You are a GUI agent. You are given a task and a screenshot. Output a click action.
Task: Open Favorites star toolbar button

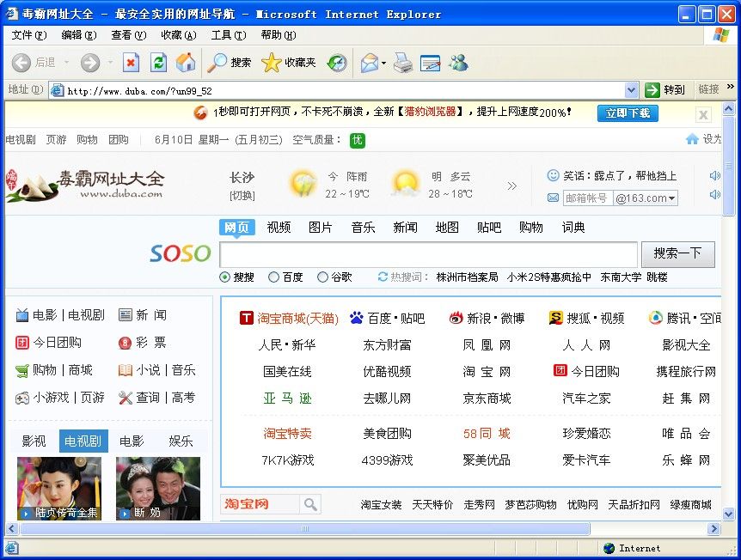[288, 63]
